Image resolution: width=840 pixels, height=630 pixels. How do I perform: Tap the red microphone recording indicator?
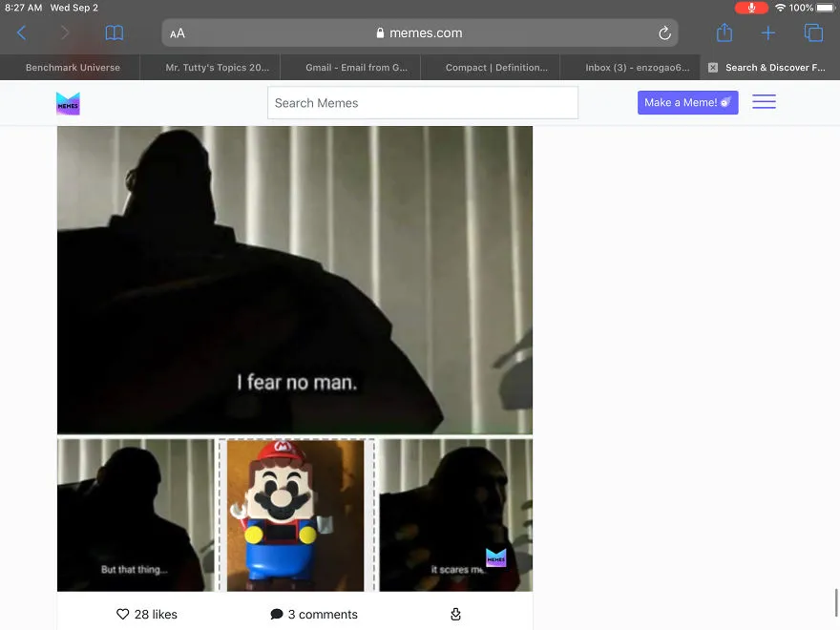click(x=751, y=8)
